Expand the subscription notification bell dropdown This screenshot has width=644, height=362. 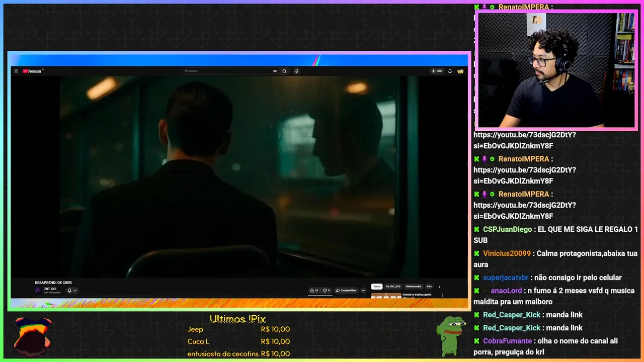point(72,291)
